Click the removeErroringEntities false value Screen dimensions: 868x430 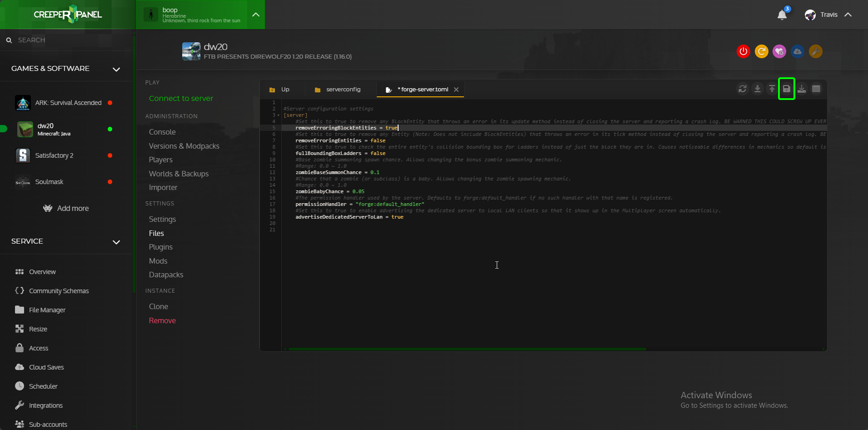pos(378,140)
